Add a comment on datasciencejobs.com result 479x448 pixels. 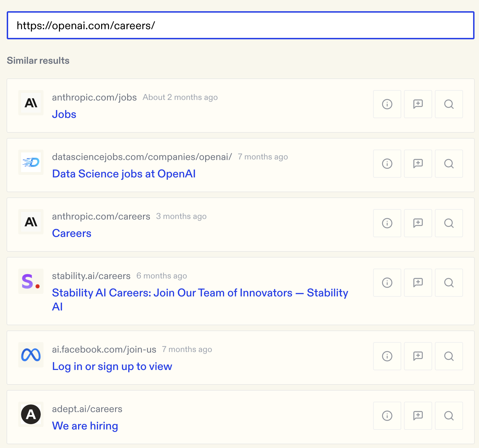coord(418,164)
